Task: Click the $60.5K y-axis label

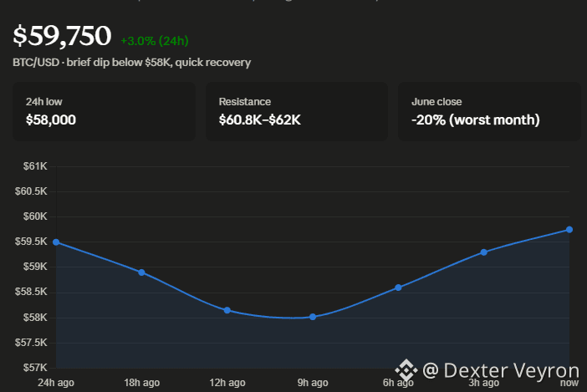Action: 31,191
